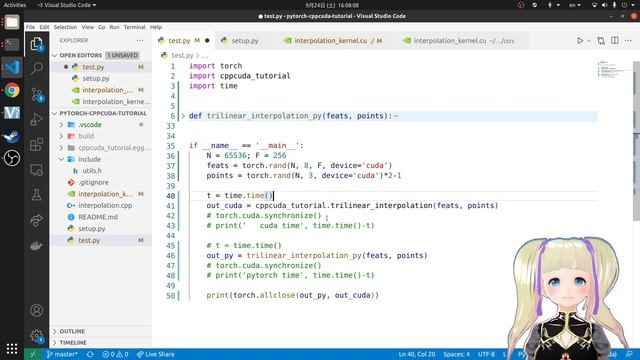Open setup.py in Open Editors list
Screen dimensions: 640x360
click(96, 78)
